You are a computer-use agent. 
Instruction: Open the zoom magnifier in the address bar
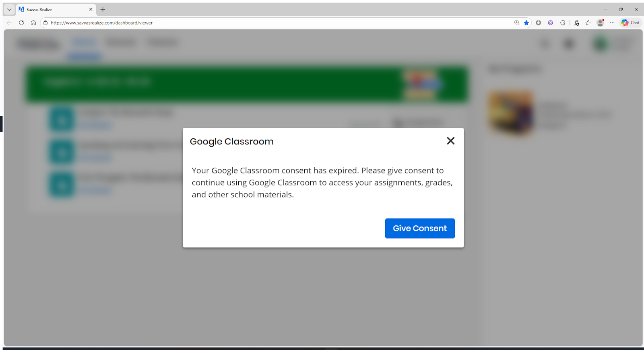click(517, 23)
